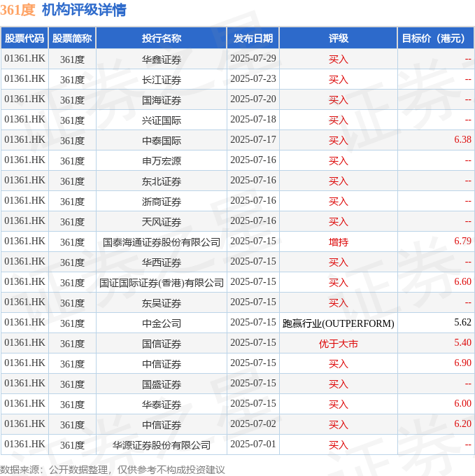This screenshot has width=475, height=476.
Task: Select the date 2025-07-17
Action: coord(253,139)
